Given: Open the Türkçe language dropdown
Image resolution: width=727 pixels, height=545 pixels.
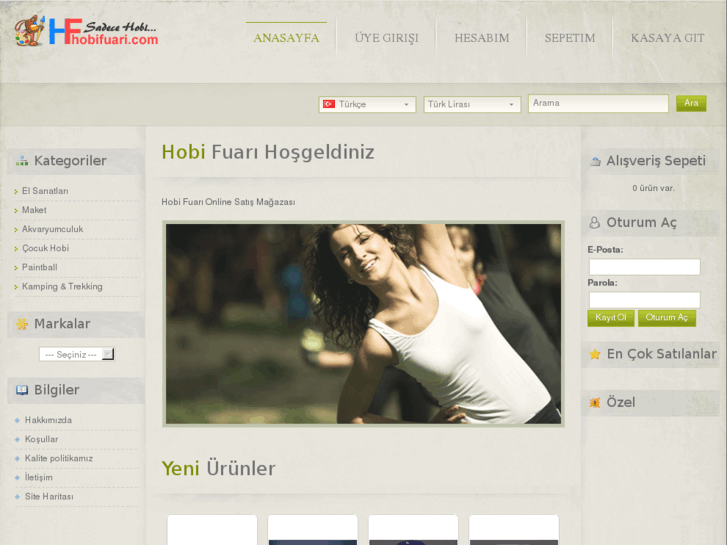Looking at the screenshot, I should tap(367, 104).
